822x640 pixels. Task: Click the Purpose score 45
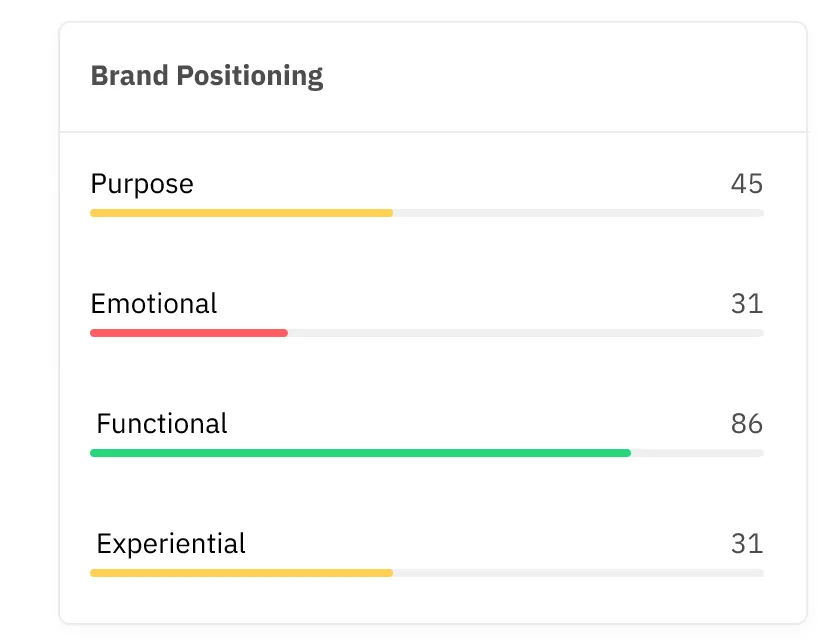[747, 183]
